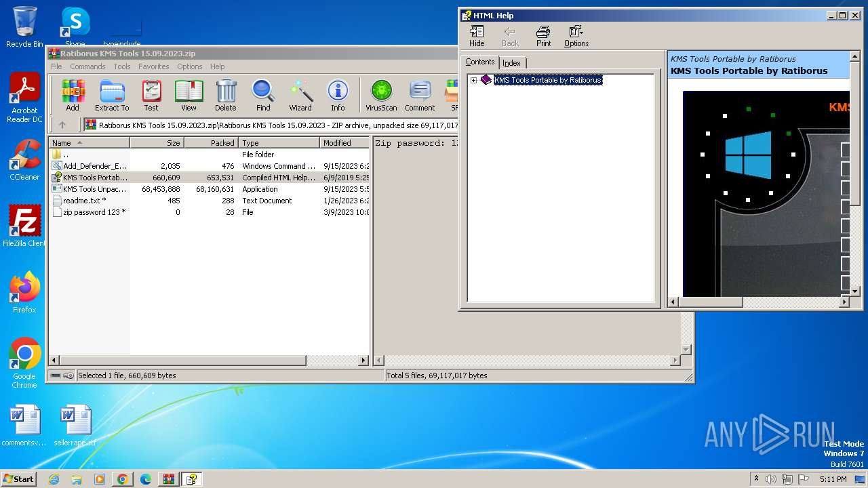This screenshot has height=488, width=868.
Task: Click HTML Help taskbar button
Action: (192, 479)
